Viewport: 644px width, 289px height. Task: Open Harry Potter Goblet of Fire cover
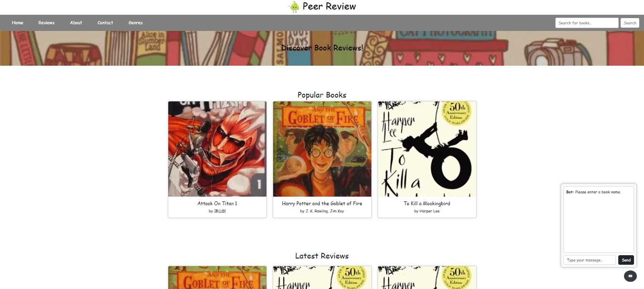point(322,149)
